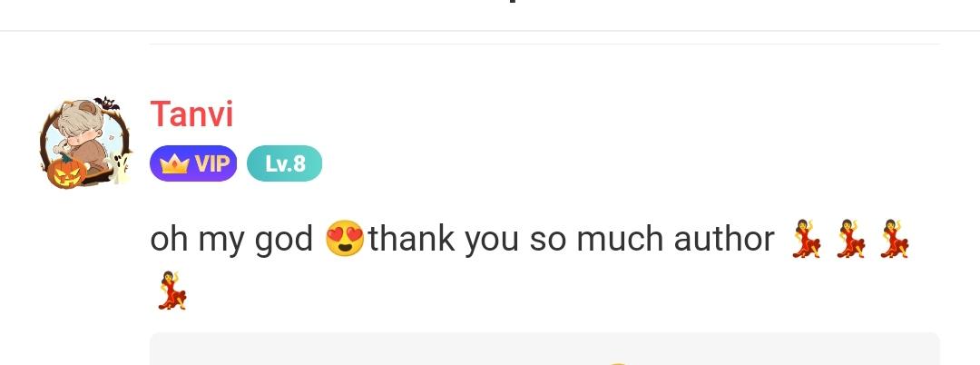This screenshot has height=365, width=980.
Task: Click the second dancing woman emoji
Action: (850, 239)
